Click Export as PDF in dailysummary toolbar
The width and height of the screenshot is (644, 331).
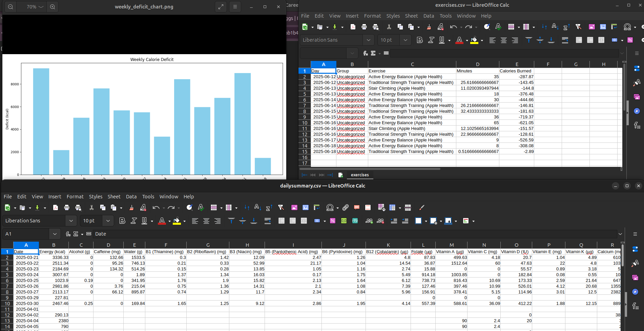pyautogui.click(x=56, y=207)
